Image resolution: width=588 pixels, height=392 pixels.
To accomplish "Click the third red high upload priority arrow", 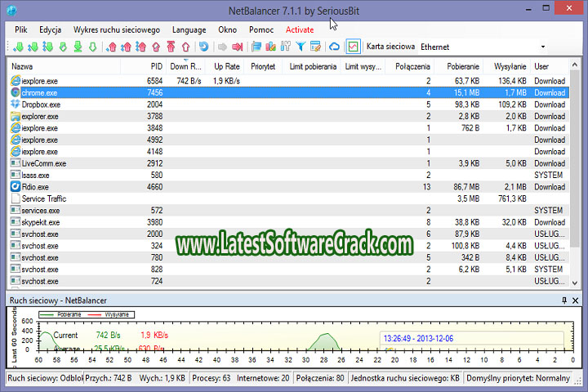I will [x=141, y=47].
